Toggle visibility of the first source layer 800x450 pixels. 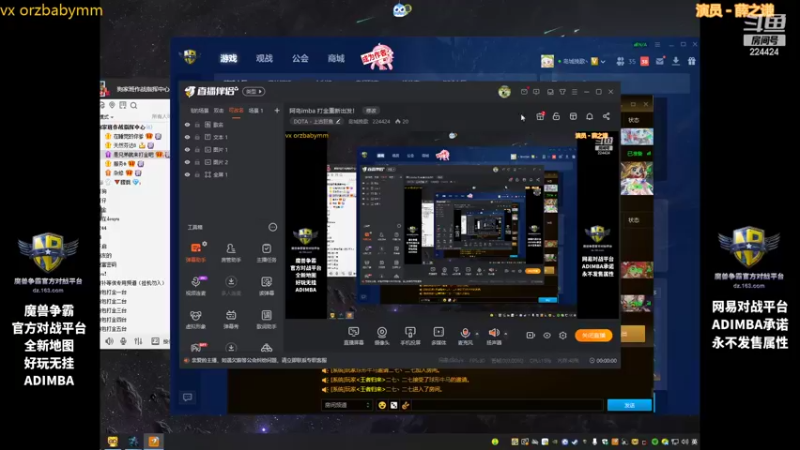187,124
